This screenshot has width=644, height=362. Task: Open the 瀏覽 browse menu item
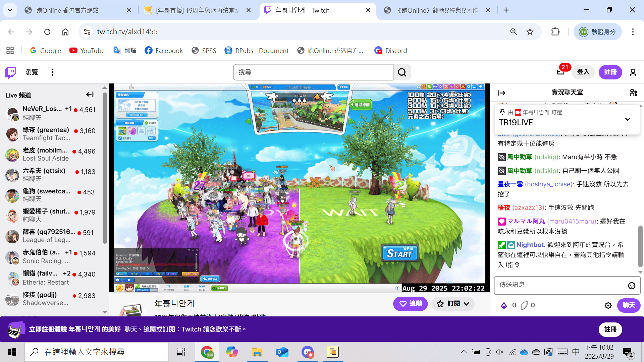32,72
